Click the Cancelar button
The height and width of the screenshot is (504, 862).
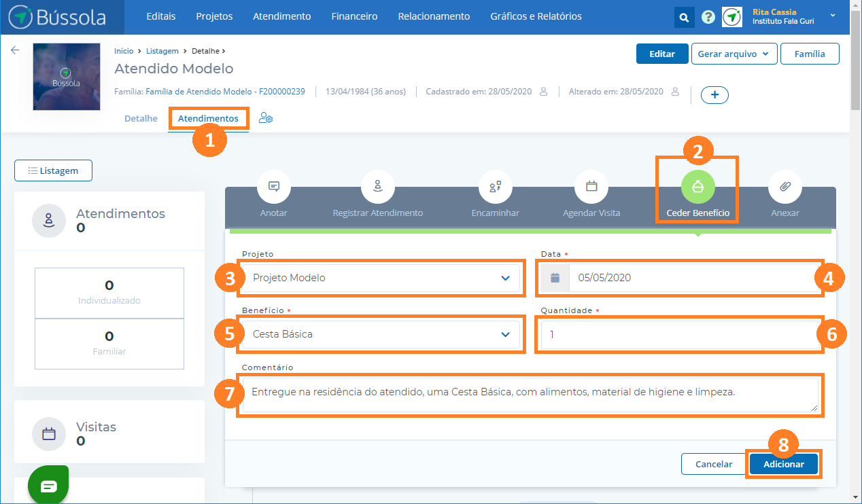[714, 465]
